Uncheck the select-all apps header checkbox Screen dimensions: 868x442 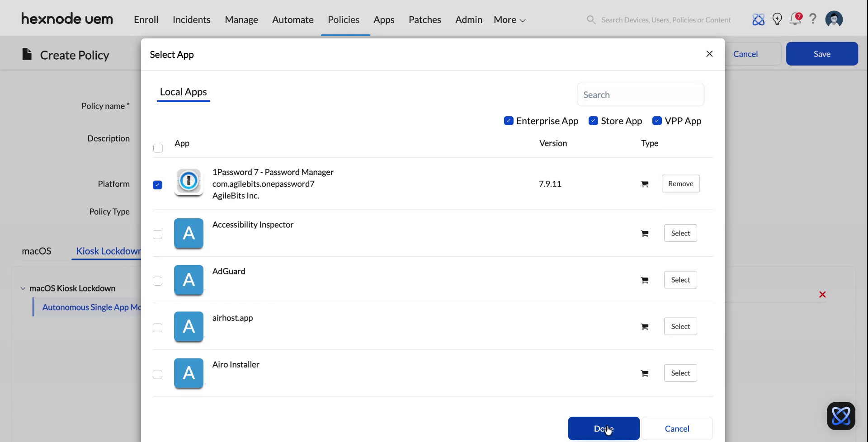[158, 148]
